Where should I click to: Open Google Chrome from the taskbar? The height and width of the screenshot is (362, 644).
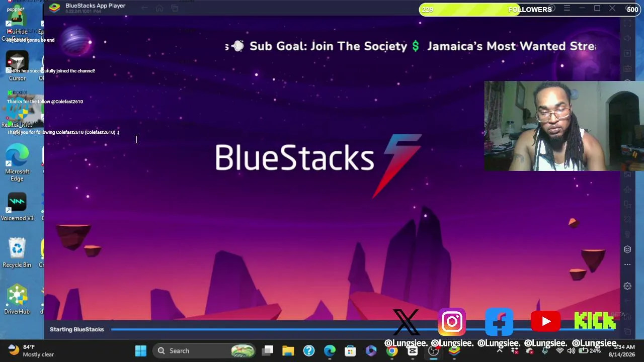click(x=391, y=351)
